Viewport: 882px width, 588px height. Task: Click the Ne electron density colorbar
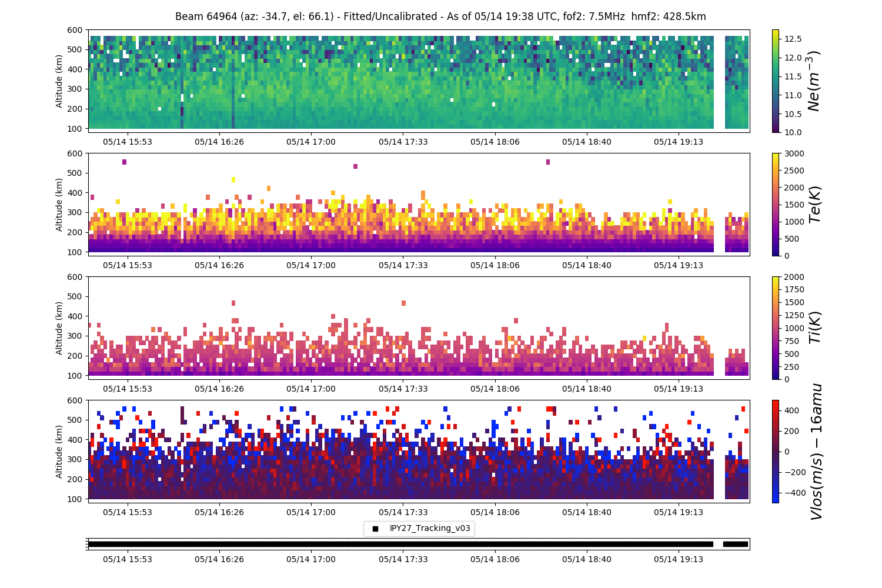click(775, 81)
